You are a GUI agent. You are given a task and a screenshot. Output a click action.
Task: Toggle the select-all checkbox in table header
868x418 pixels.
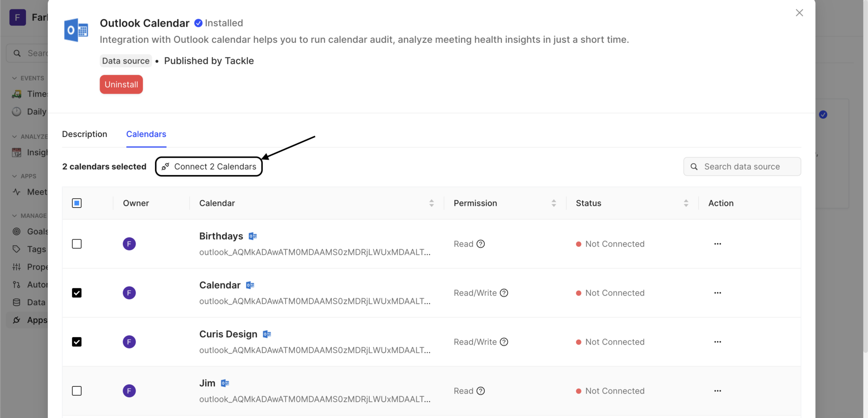77,203
